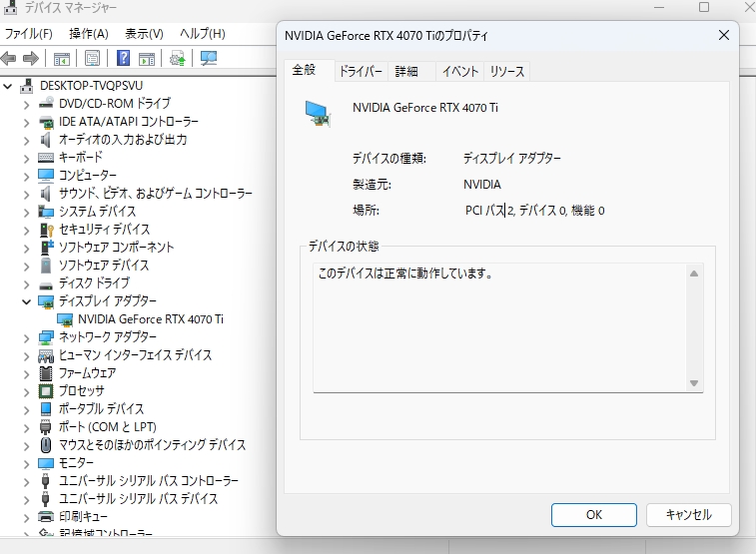Click the キャンセル button
This screenshot has height=554, width=756.
[688, 515]
